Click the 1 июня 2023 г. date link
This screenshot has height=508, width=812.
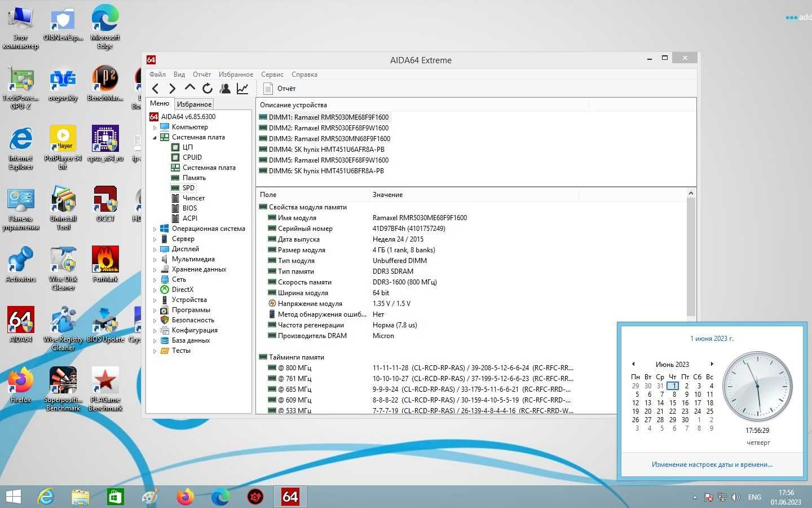(x=712, y=339)
